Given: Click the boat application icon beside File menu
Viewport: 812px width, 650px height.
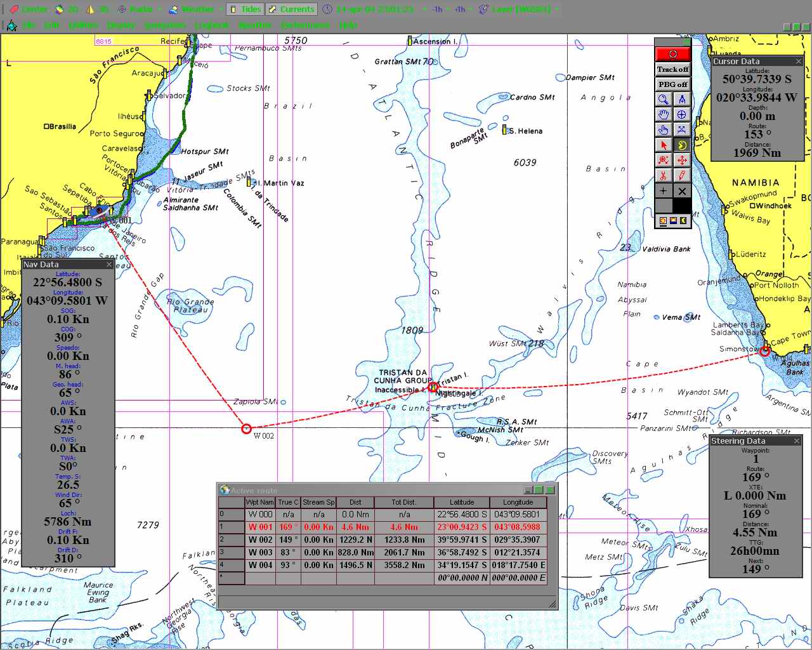Looking at the screenshot, I should click(x=11, y=25).
